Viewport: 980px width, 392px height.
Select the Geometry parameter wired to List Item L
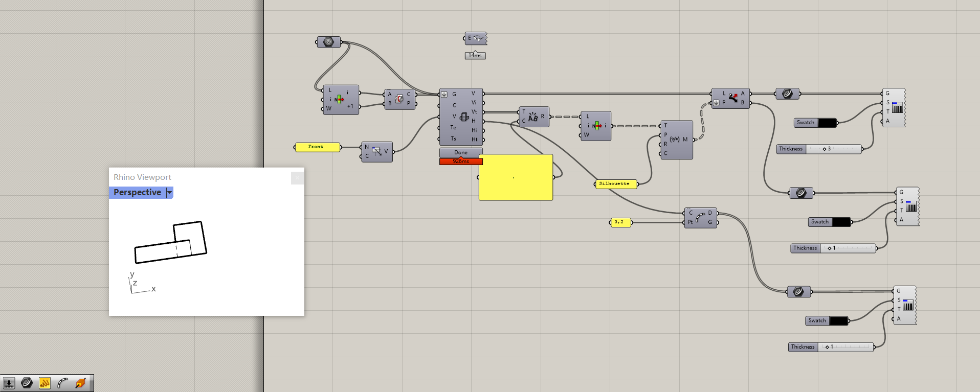(328, 42)
